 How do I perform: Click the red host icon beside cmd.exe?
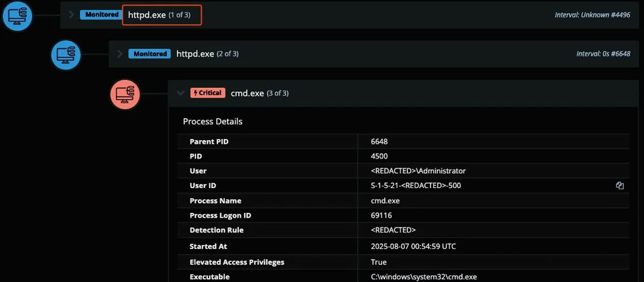pyautogui.click(x=125, y=94)
